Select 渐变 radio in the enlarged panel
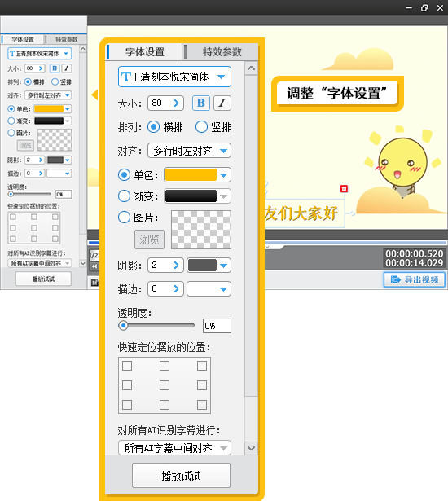Image resolution: width=448 pixels, height=501 pixels. (124, 196)
